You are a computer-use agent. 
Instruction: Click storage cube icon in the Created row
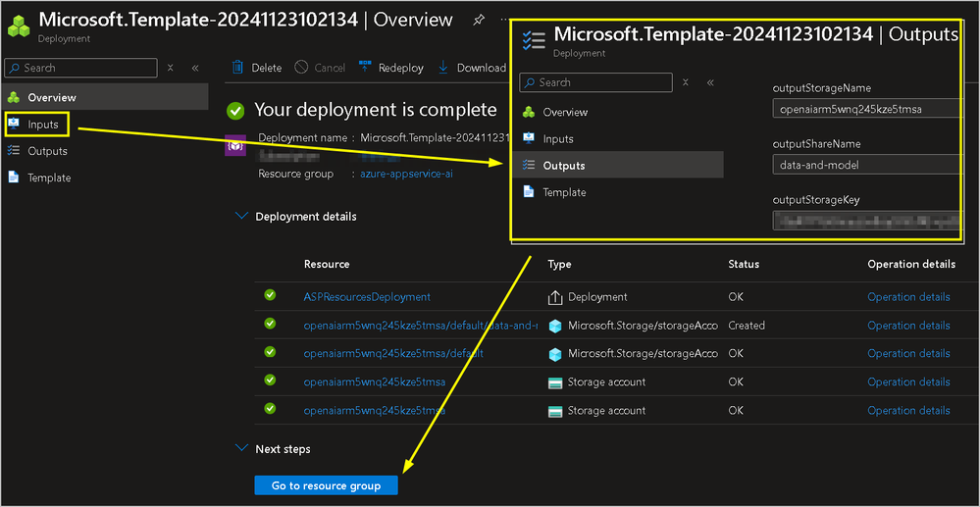pos(554,326)
